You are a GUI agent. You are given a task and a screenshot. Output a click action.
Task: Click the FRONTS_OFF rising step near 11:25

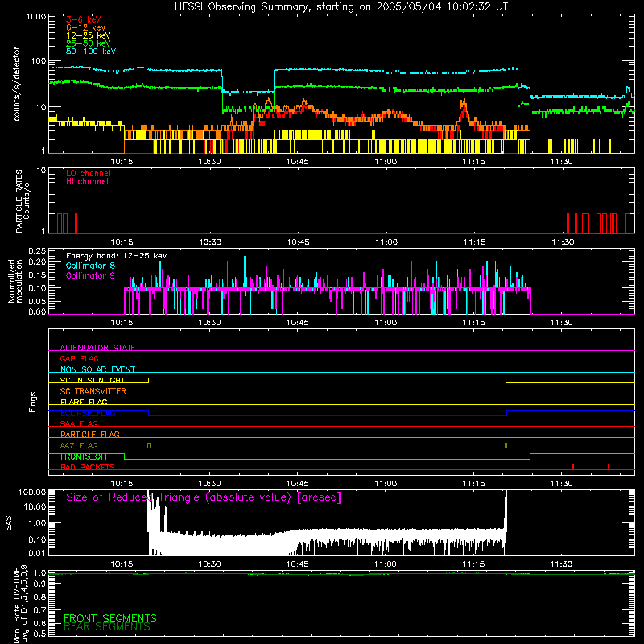click(530, 456)
